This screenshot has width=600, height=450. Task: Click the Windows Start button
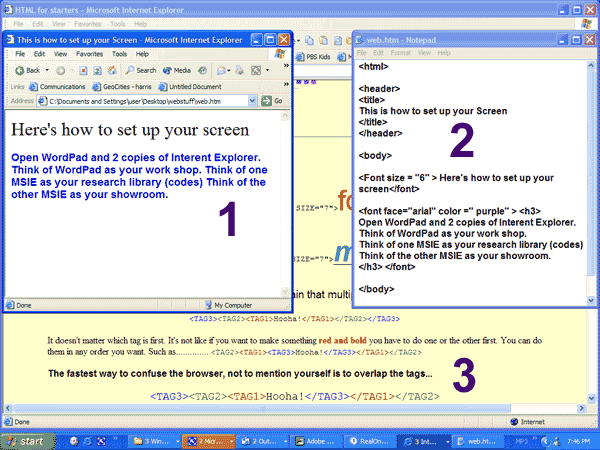pos(27,440)
